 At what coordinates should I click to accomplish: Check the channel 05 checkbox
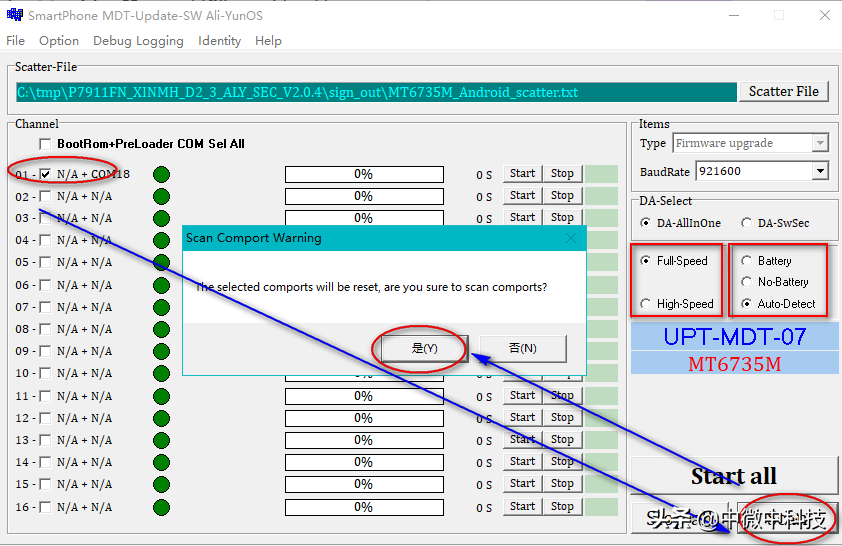(x=45, y=263)
